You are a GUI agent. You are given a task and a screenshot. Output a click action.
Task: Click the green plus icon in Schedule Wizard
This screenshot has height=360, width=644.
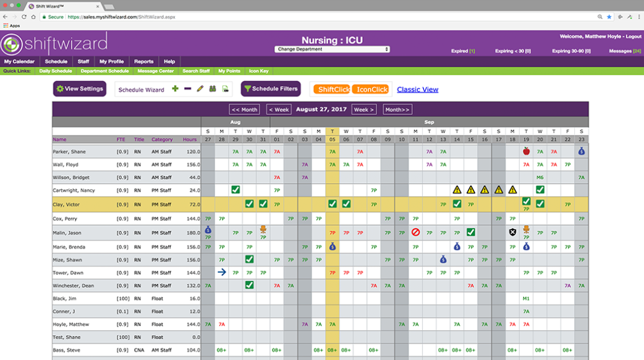coord(174,89)
